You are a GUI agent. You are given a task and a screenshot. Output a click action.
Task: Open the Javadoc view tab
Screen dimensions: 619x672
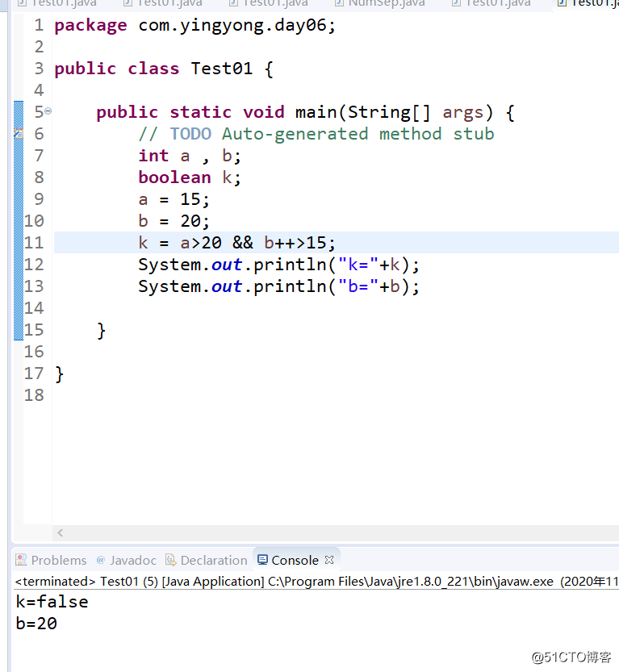coord(127,560)
